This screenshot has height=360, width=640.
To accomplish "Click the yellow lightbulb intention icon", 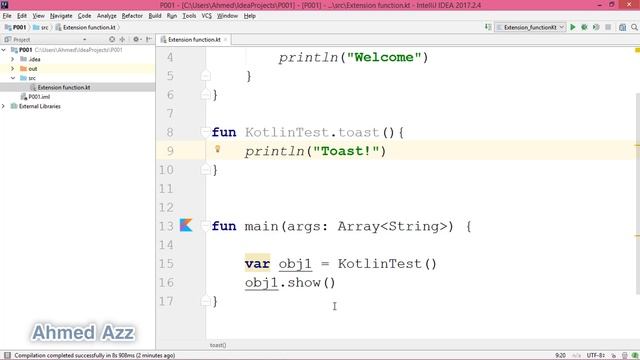I will 218,149.
